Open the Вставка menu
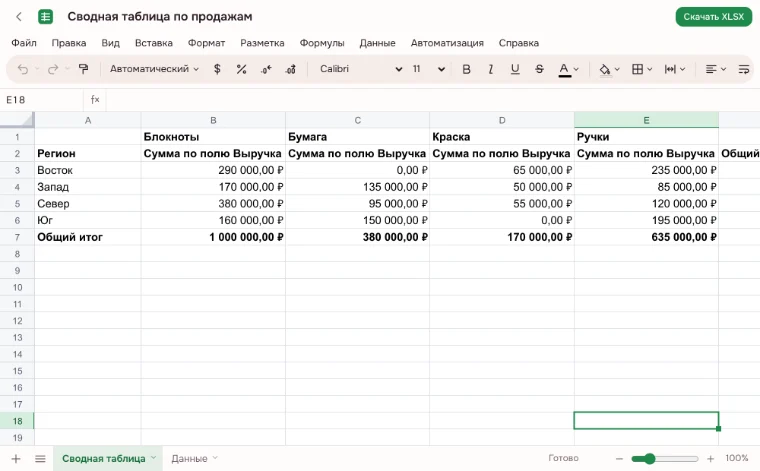 154,43
